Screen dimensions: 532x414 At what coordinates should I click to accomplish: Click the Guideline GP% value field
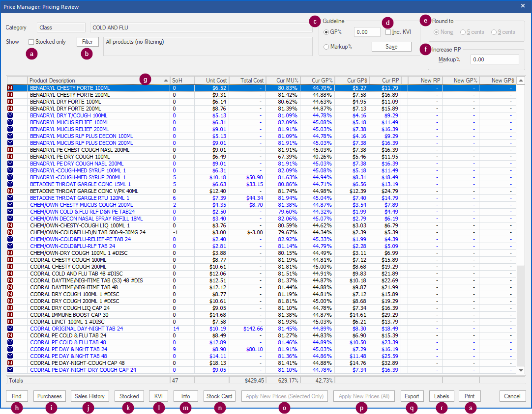pos(367,32)
